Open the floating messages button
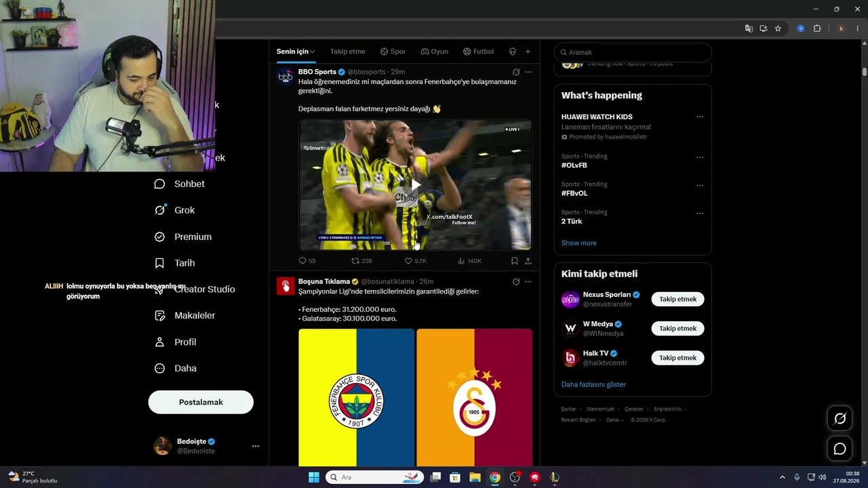 pos(840,449)
